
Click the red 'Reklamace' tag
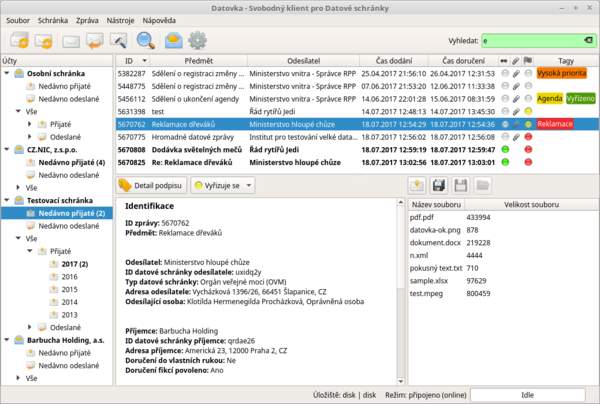click(555, 124)
